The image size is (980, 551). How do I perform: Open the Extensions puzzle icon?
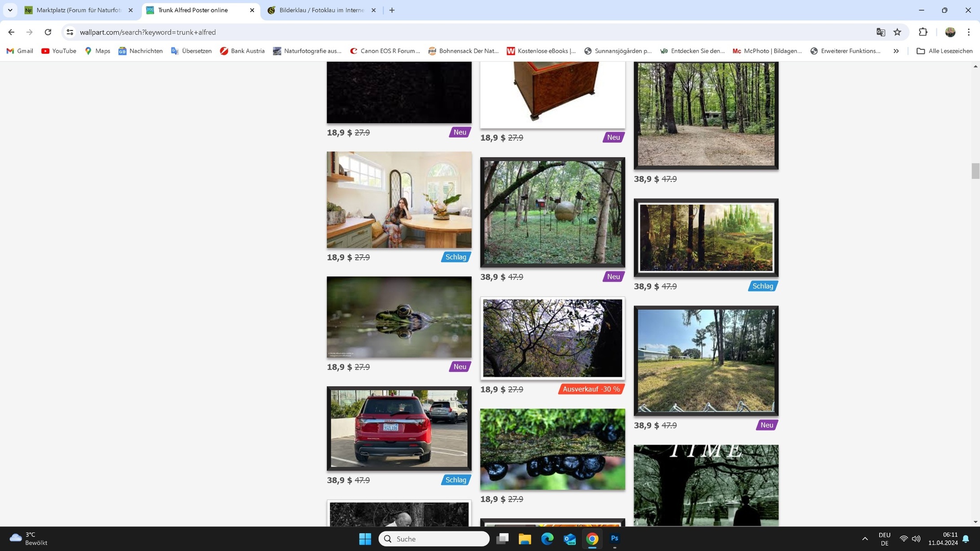tap(923, 32)
